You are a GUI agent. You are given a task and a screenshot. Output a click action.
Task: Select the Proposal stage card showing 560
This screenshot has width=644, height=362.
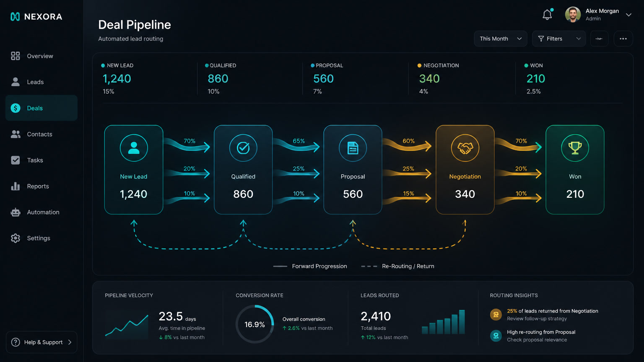[353, 170]
